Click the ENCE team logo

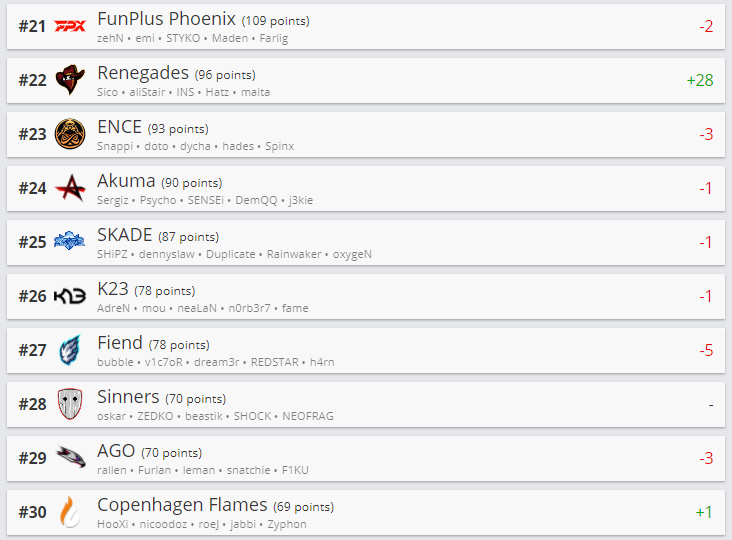click(70, 134)
